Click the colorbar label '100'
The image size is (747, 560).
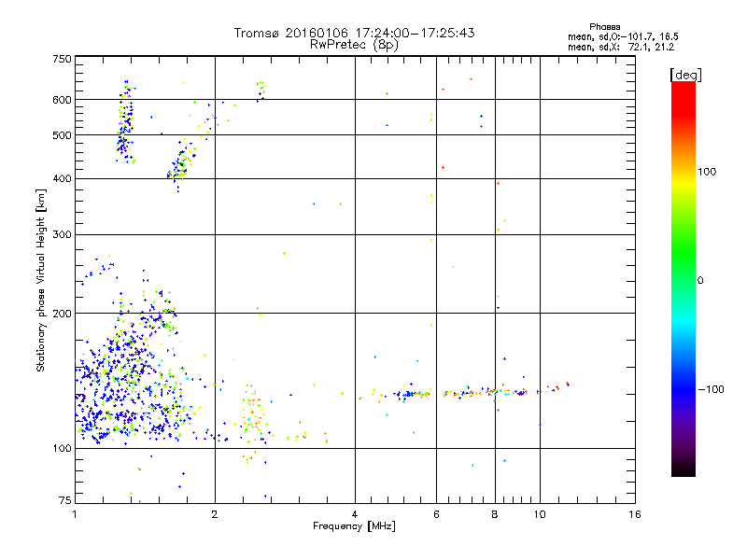point(707,172)
